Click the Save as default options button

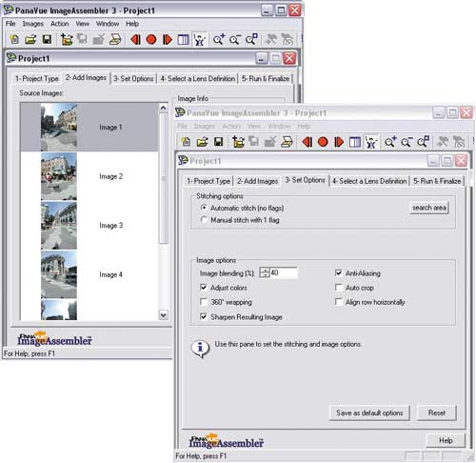click(369, 413)
